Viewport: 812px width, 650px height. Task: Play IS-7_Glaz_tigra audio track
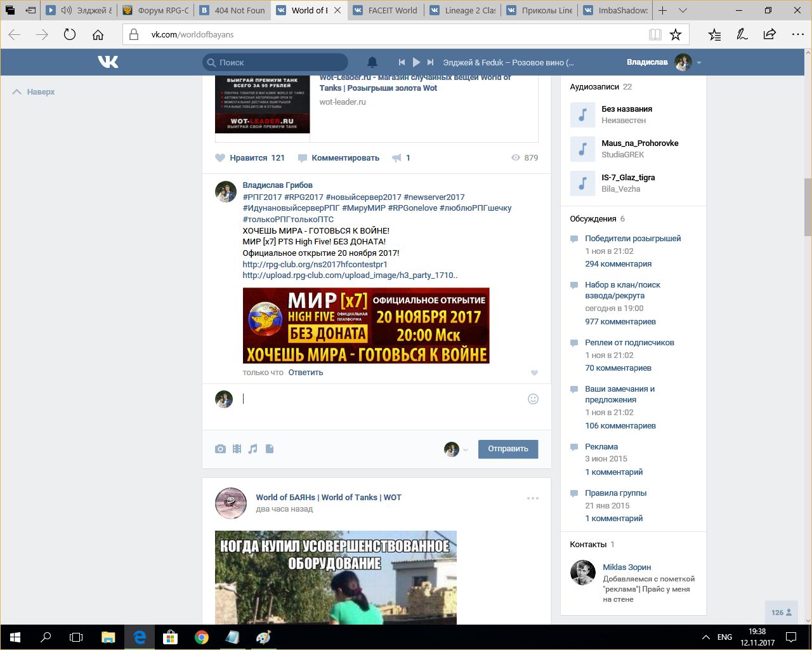[x=582, y=183]
